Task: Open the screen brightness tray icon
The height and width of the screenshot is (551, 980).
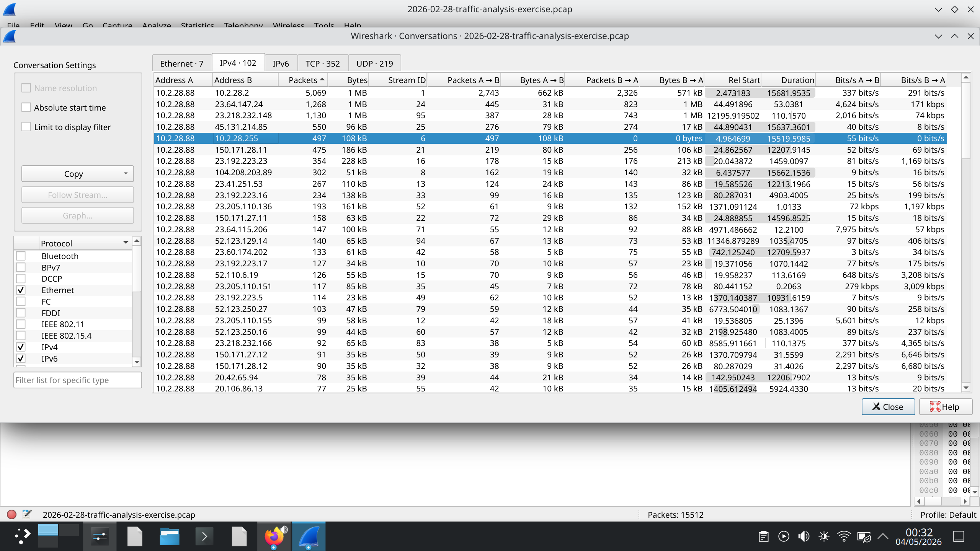Action: (824, 536)
